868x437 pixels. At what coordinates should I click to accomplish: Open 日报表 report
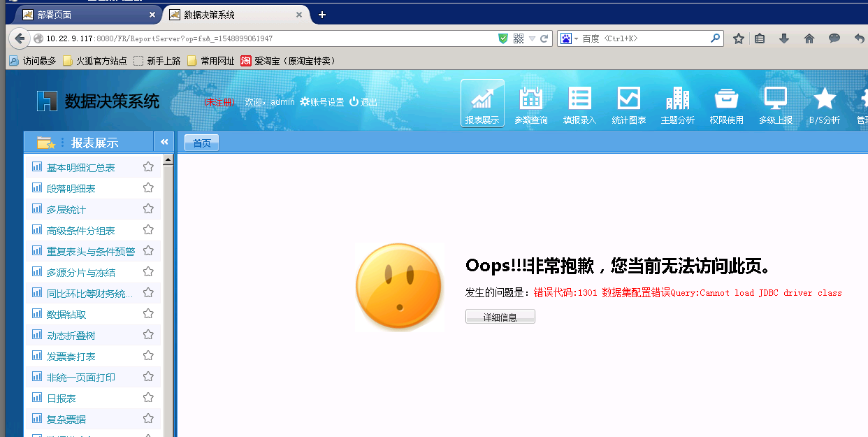coord(62,399)
